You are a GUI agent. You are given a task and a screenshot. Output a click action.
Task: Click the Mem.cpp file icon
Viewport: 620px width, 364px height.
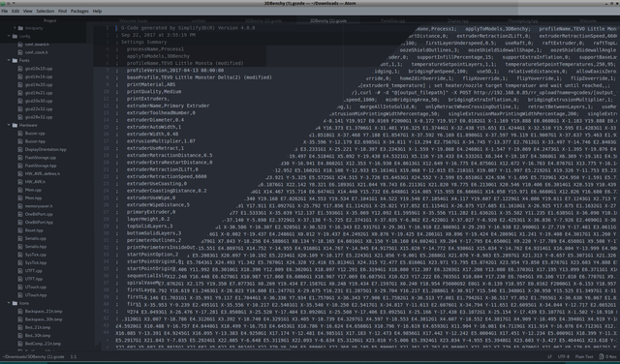(20, 190)
